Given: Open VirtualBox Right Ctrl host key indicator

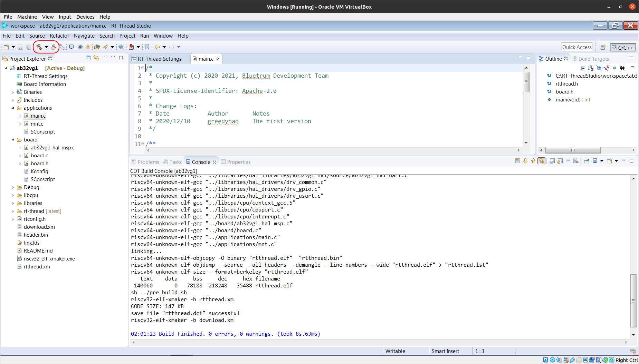Looking at the screenshot, I should [626, 360].
